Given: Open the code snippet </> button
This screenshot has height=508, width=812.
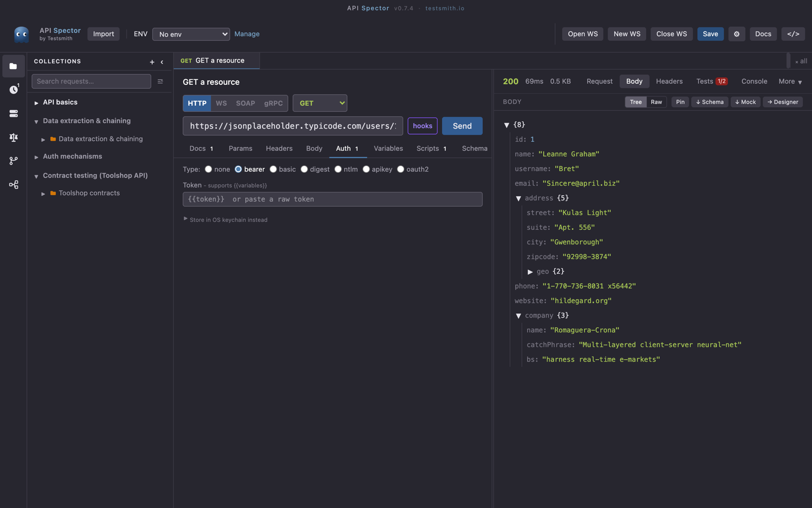Looking at the screenshot, I should tap(793, 34).
